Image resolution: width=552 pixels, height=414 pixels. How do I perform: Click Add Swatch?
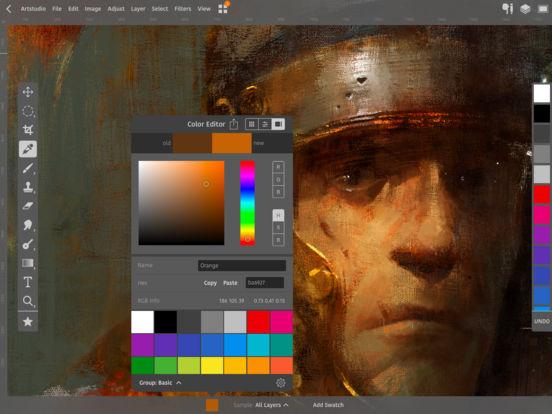328,405
